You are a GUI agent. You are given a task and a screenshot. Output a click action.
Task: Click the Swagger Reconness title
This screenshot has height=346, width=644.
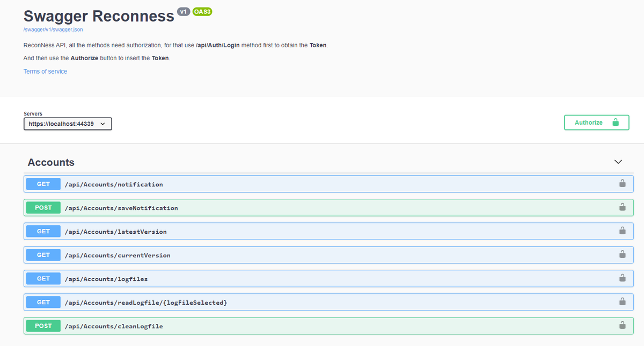pyautogui.click(x=99, y=16)
